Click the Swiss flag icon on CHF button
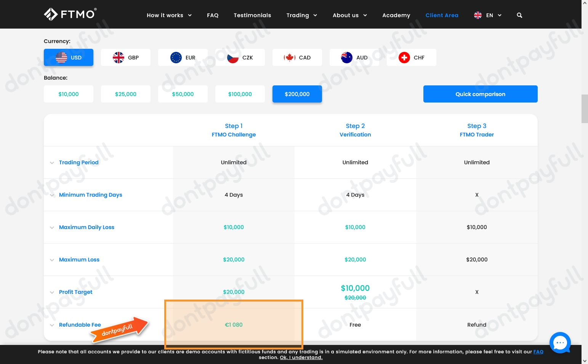The image size is (588, 364). (x=404, y=57)
